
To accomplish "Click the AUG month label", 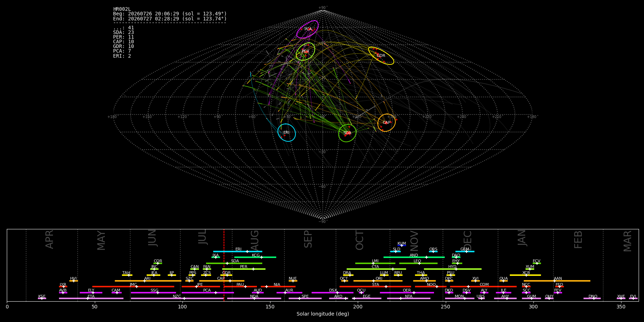I will tap(255, 241).
